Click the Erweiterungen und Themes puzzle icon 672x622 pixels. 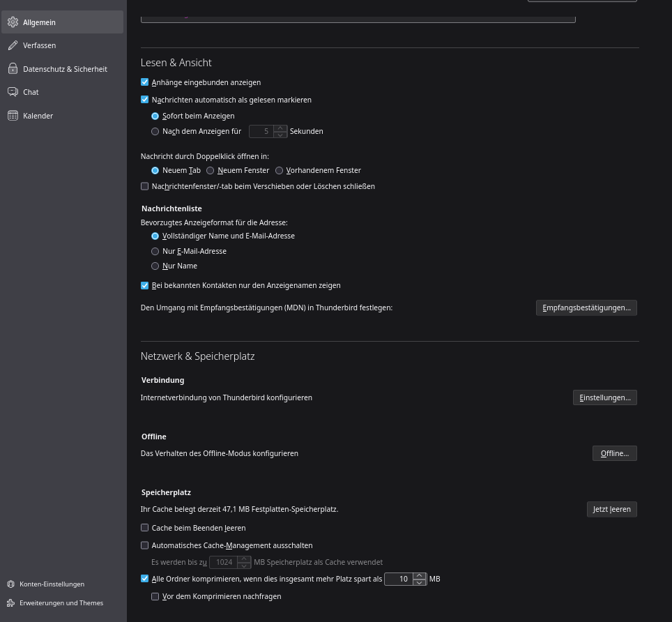click(x=11, y=603)
